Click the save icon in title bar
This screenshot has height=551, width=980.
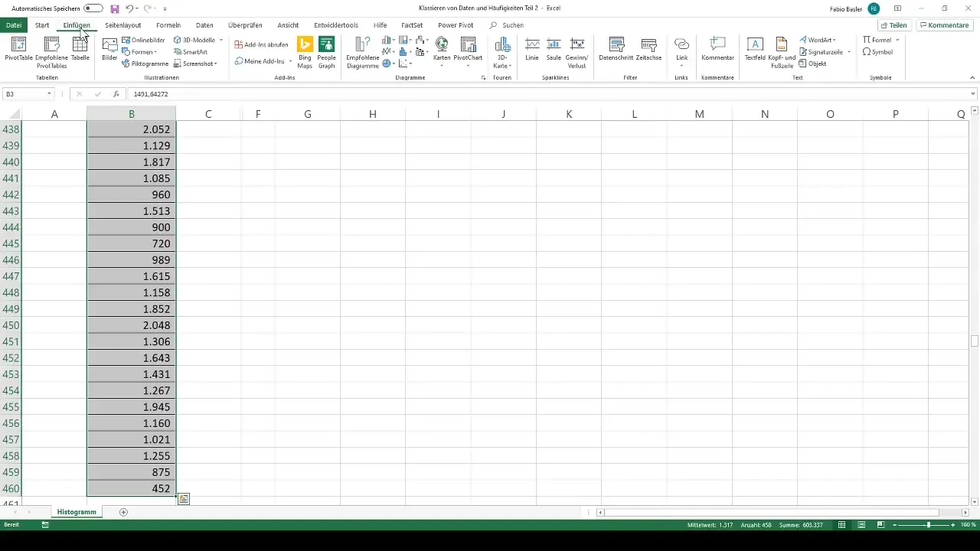pos(115,8)
